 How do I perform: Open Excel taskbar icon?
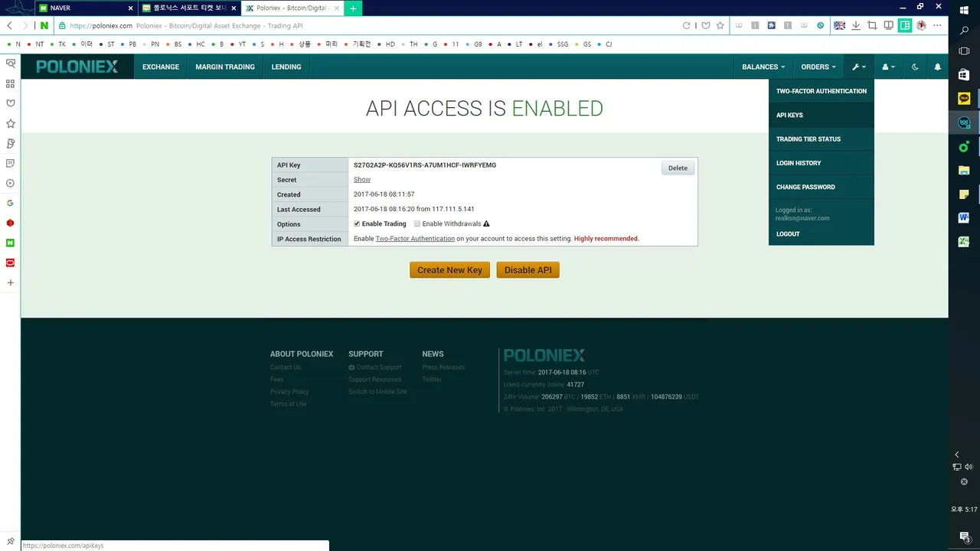tap(964, 242)
